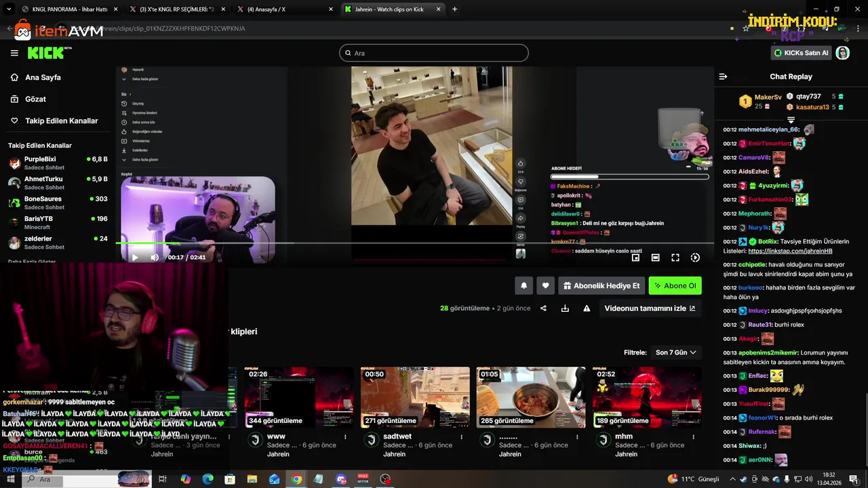Mute the clip with the volume icon
868x488 pixels.
tap(155, 258)
